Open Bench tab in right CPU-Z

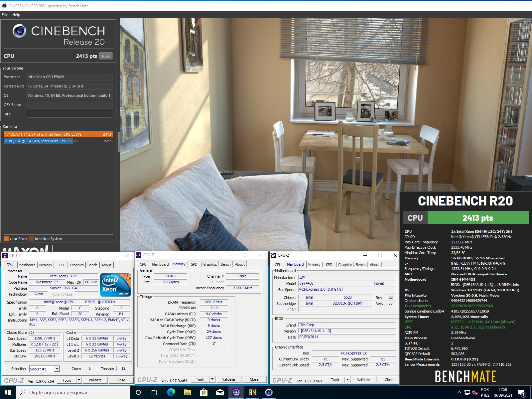(360, 265)
